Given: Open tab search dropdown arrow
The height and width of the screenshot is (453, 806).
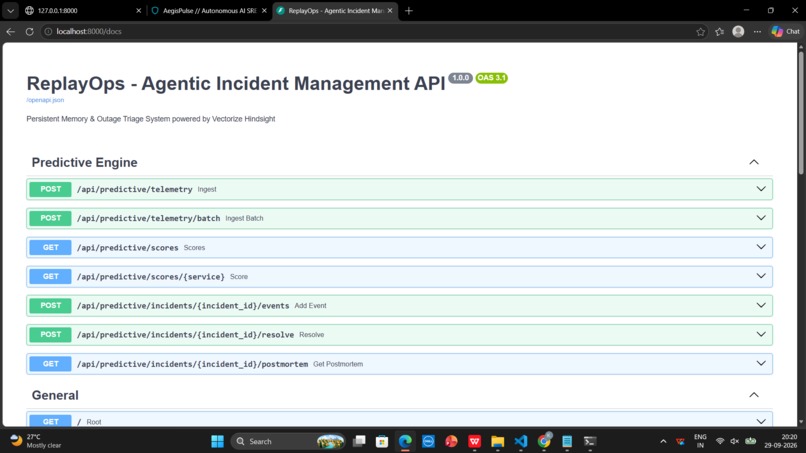Looking at the screenshot, I should [10, 10].
